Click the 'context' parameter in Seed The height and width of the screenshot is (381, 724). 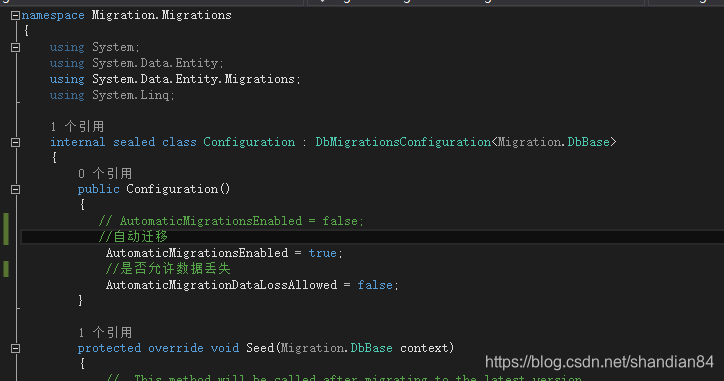tap(425, 348)
